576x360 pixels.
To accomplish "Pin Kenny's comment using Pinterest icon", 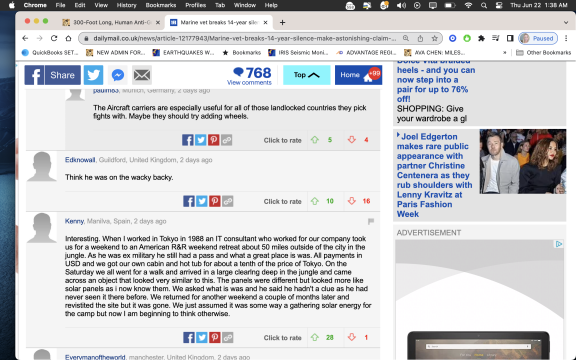I will 215,337.
